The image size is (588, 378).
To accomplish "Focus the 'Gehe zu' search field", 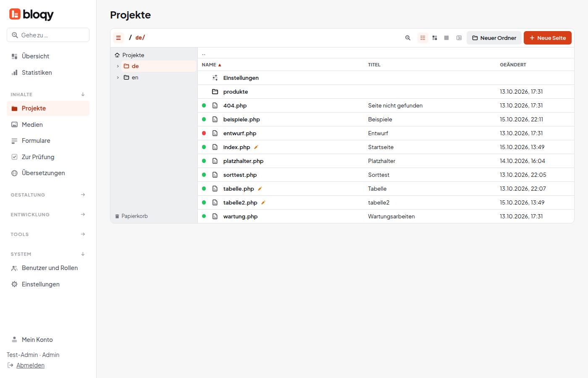I will [48, 35].
